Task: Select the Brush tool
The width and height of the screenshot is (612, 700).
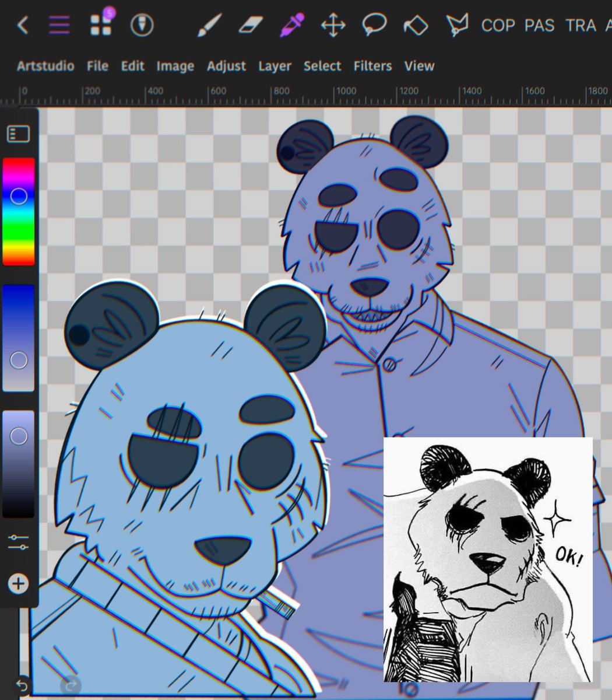Action: click(x=207, y=24)
